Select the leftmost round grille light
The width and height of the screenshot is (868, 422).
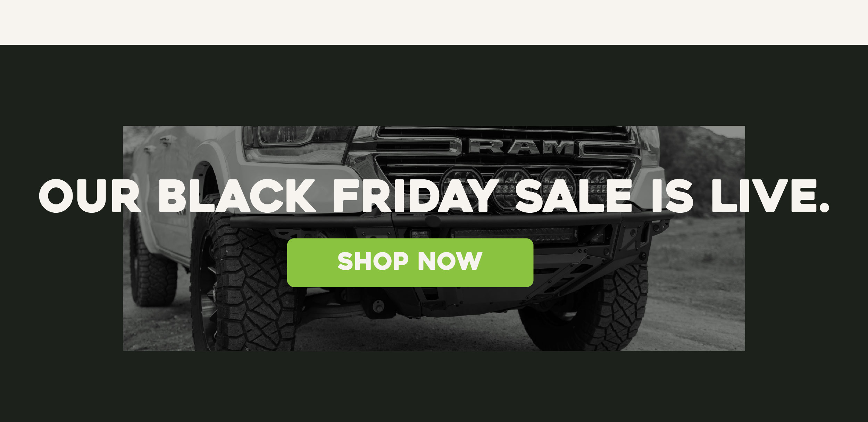pyautogui.click(x=462, y=189)
